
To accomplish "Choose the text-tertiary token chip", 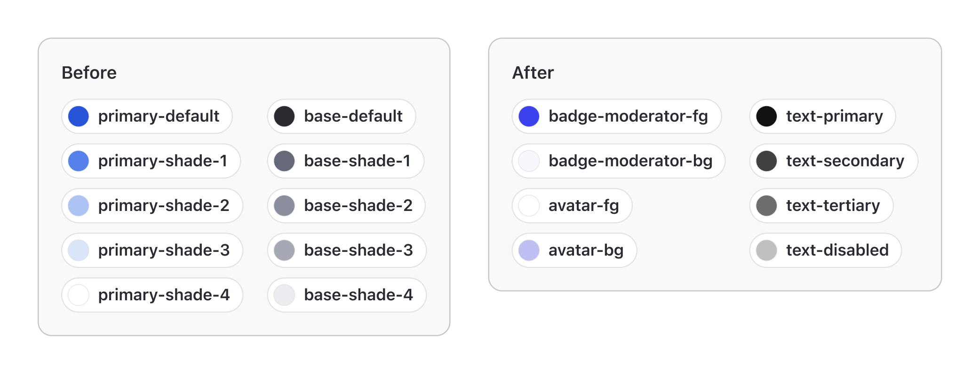I will coord(821,206).
